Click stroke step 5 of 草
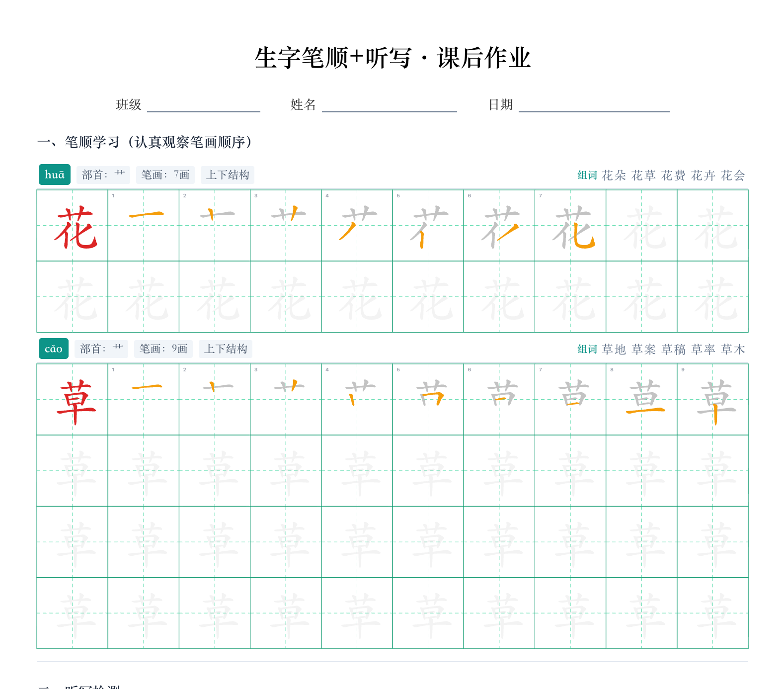Screen dimensions: 784x689 [x=428, y=400]
